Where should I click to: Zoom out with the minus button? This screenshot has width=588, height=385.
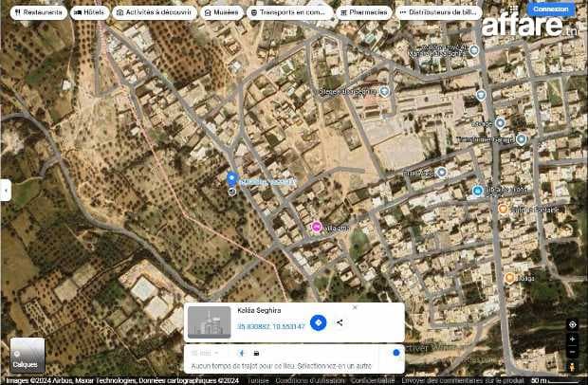tap(573, 350)
